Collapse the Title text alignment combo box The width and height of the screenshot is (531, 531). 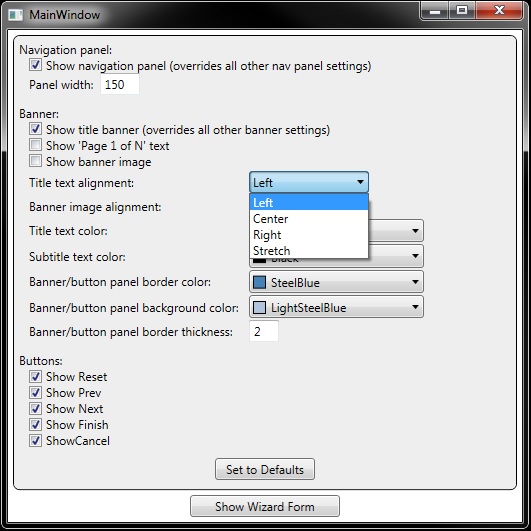tap(309, 183)
